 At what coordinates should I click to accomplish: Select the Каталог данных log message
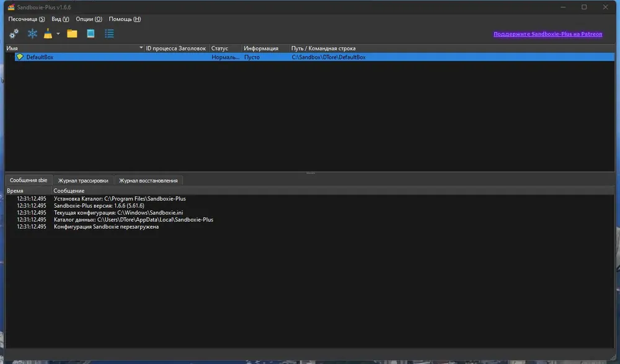pos(133,220)
